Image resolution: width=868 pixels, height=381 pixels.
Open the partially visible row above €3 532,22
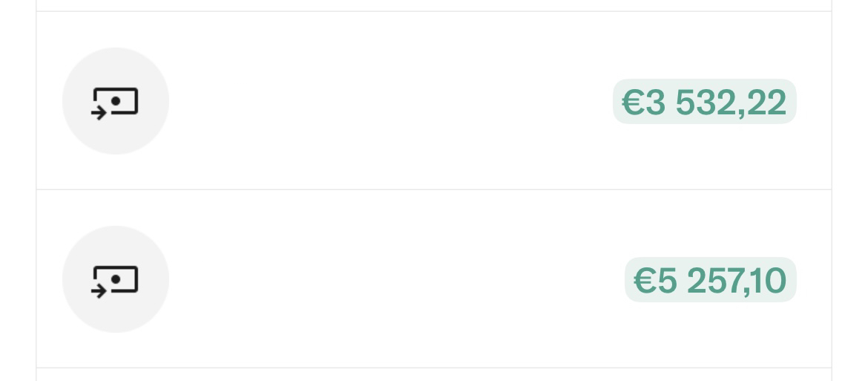(x=434, y=5)
